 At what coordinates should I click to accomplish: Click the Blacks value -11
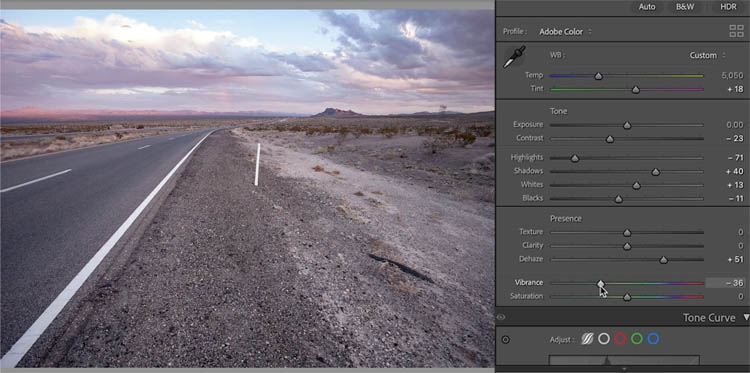[736, 198]
